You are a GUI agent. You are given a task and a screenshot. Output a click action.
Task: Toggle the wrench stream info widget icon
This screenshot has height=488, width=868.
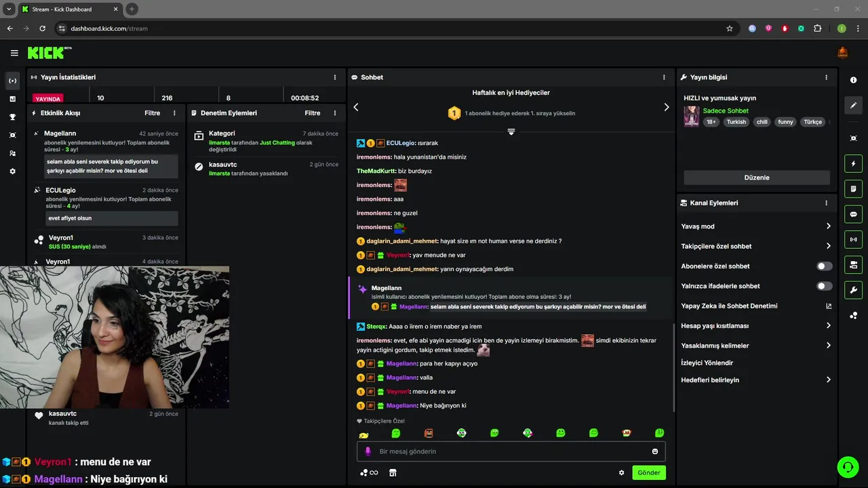click(853, 290)
